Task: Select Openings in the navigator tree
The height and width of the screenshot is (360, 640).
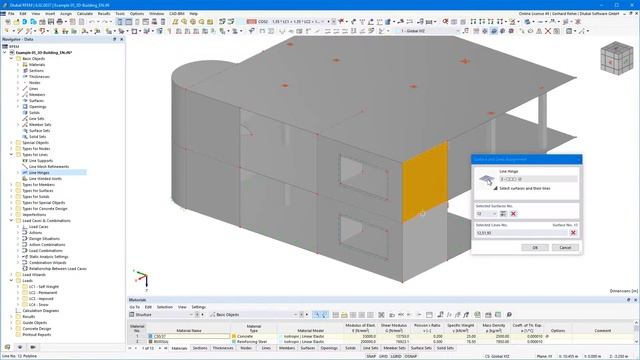Action: tap(38, 107)
